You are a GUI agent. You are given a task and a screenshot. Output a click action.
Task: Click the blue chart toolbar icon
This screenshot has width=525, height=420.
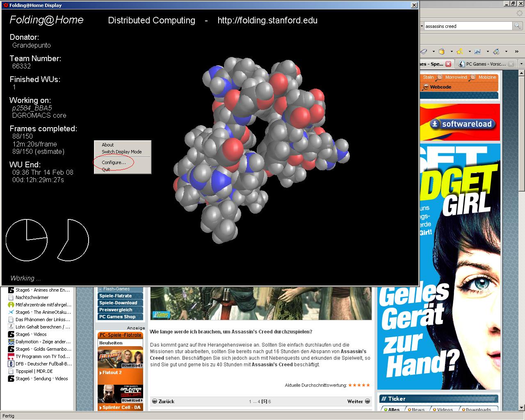pos(477,51)
